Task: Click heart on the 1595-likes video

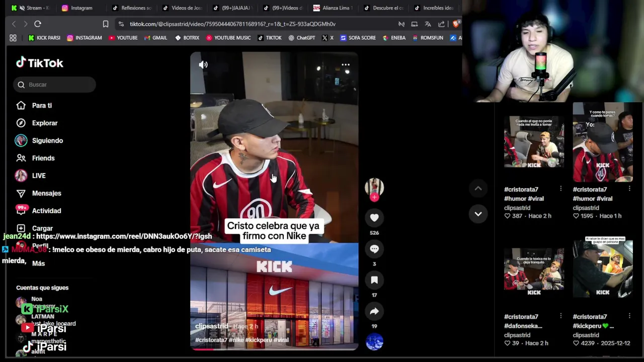Action: click(576, 216)
